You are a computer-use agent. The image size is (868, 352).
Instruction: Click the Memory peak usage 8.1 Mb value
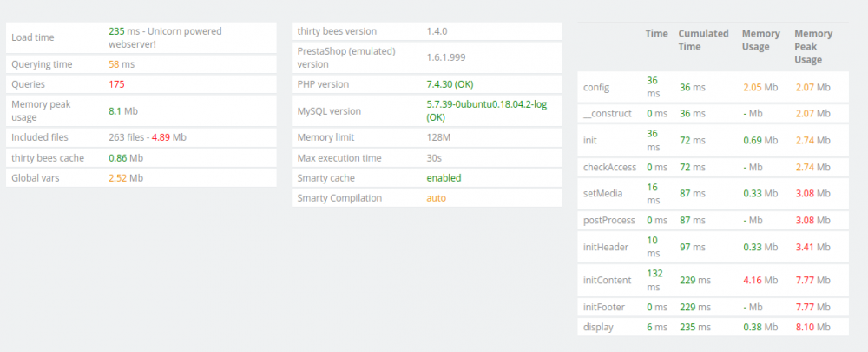[x=123, y=111]
